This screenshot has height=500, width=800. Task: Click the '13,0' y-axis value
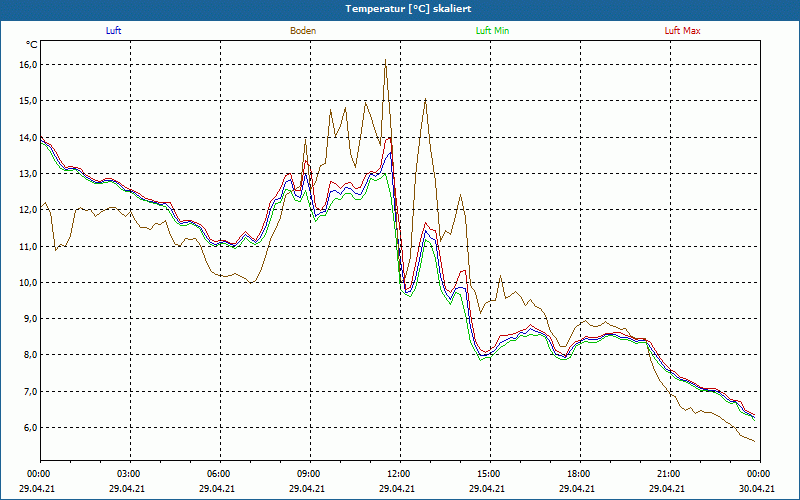click(29, 174)
